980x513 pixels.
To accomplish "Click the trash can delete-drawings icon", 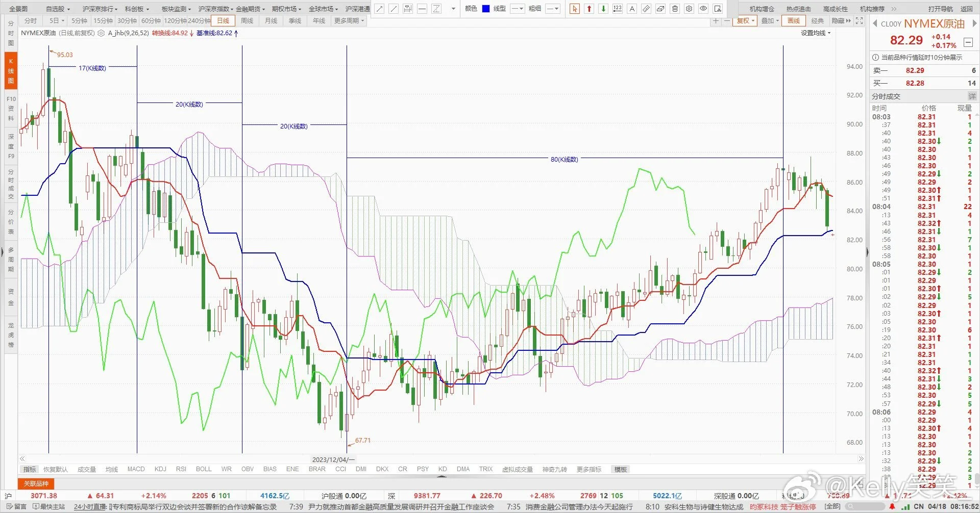I will (675, 9).
